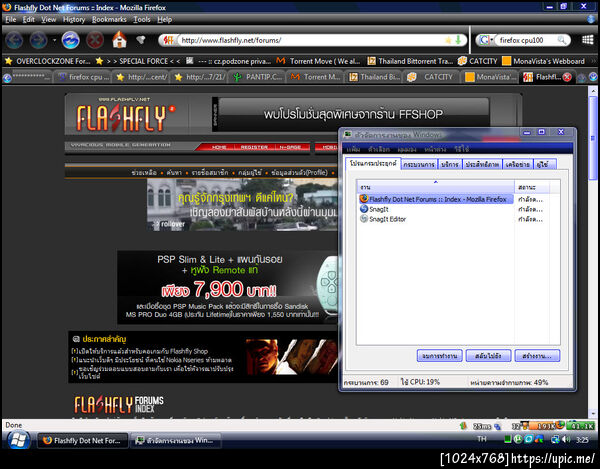Open the fourth tab in Task Manager
Screen dimensions: 600x469
click(482, 164)
